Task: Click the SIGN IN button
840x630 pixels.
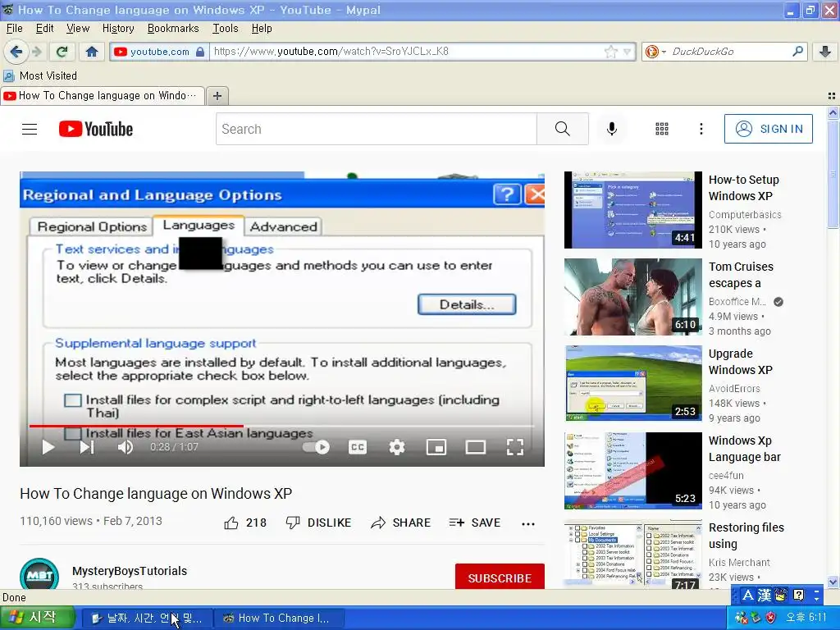Action: point(768,129)
